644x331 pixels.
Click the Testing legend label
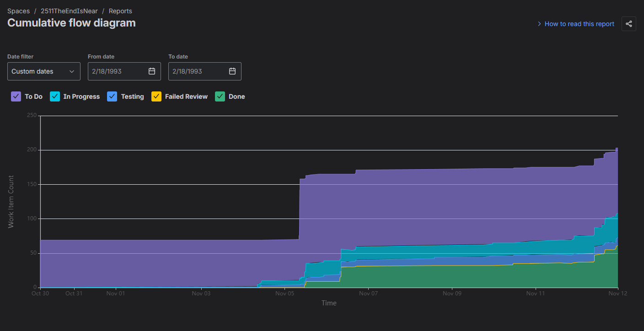(132, 96)
